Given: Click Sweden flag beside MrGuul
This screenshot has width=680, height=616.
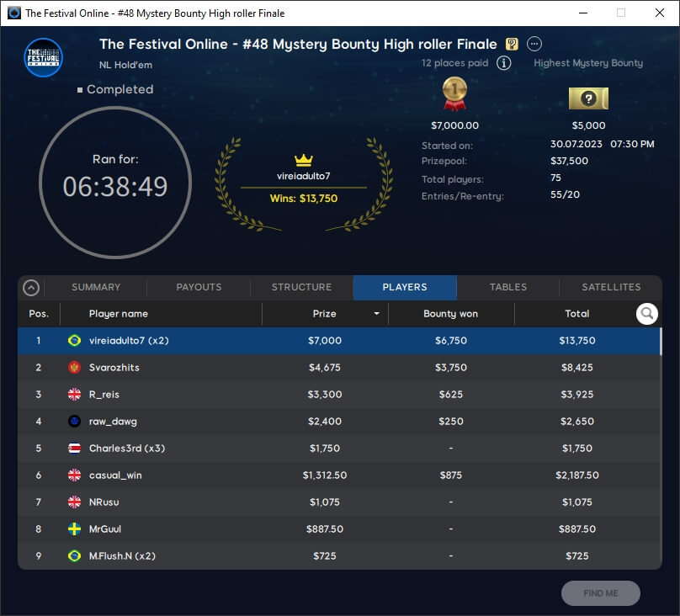Looking at the screenshot, I should [74, 528].
